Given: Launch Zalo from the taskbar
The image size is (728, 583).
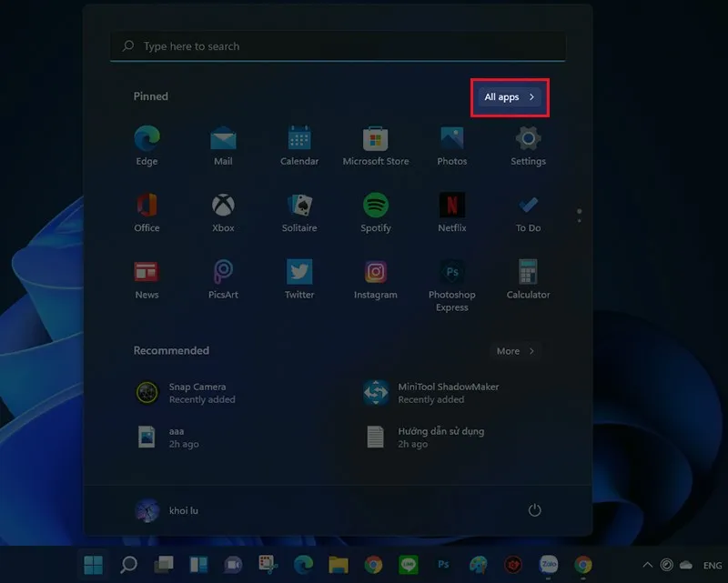Looking at the screenshot, I should point(550,566).
